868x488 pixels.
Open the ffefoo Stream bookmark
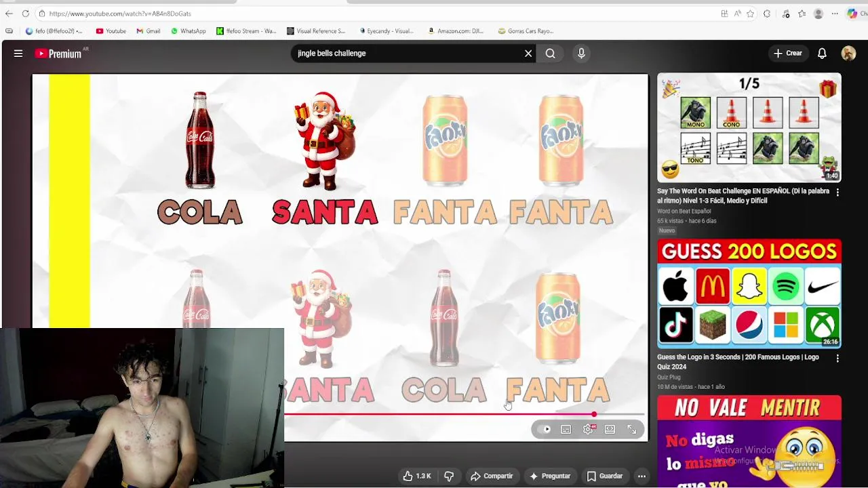click(246, 31)
